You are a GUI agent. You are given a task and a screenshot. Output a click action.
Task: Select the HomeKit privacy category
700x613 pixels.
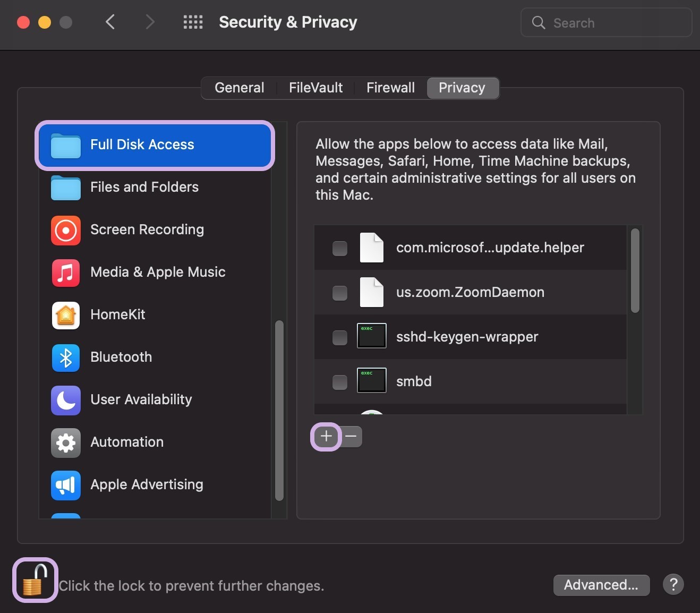point(117,314)
